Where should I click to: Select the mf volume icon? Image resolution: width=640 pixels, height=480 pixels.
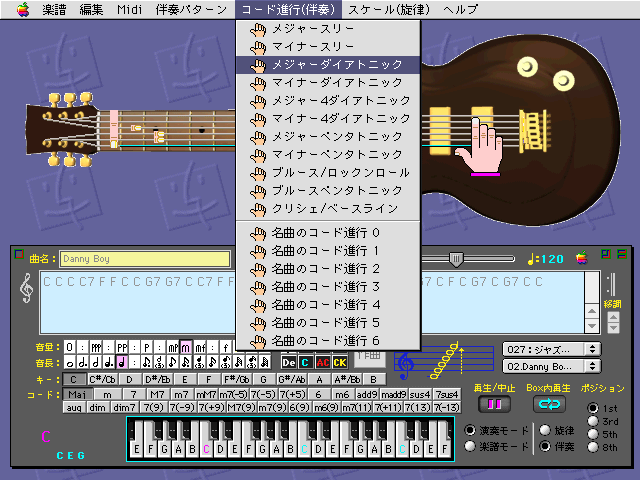200,347
